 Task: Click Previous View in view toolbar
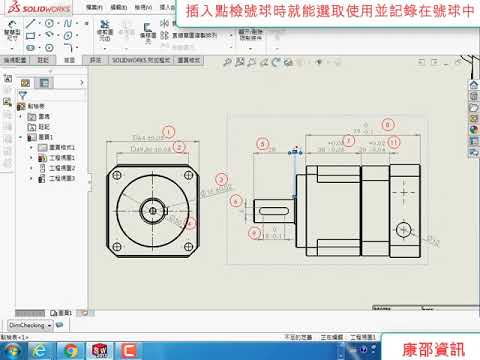pos(251,62)
